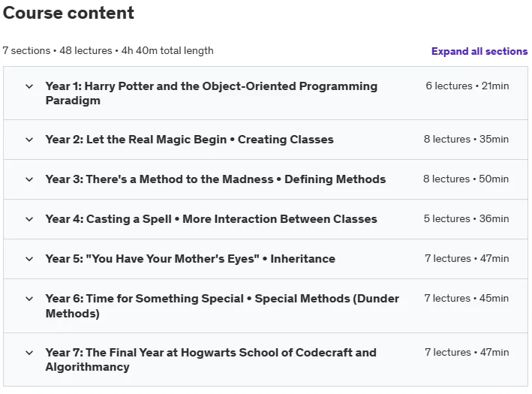Open Year 6: Time for Something Special title
Screen dimensions: 532x394
click(222, 305)
